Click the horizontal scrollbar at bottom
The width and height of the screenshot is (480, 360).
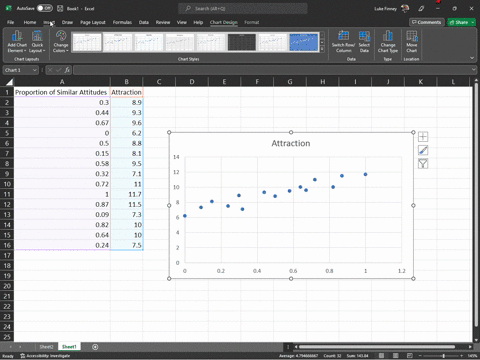[377, 347]
